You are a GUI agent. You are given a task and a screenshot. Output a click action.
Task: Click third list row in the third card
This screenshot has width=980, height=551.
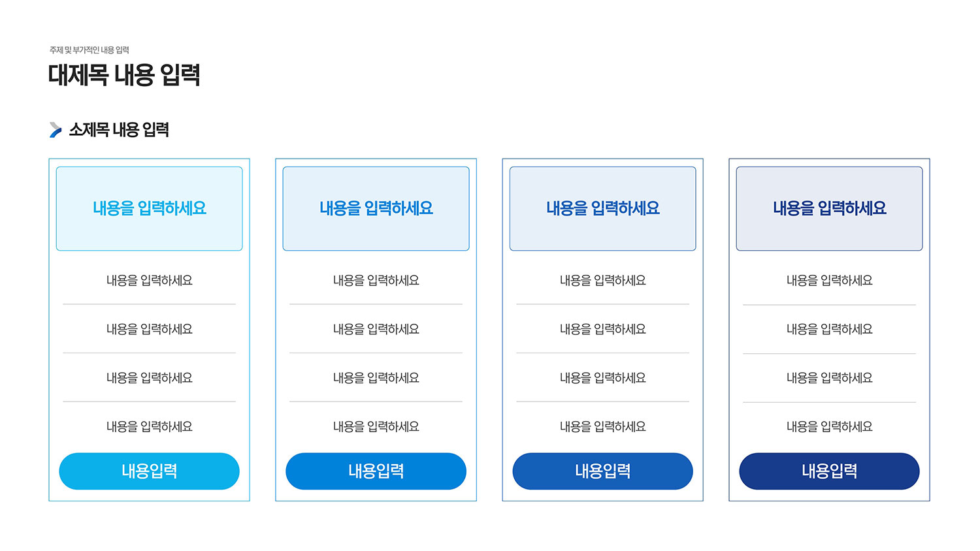[602, 377]
